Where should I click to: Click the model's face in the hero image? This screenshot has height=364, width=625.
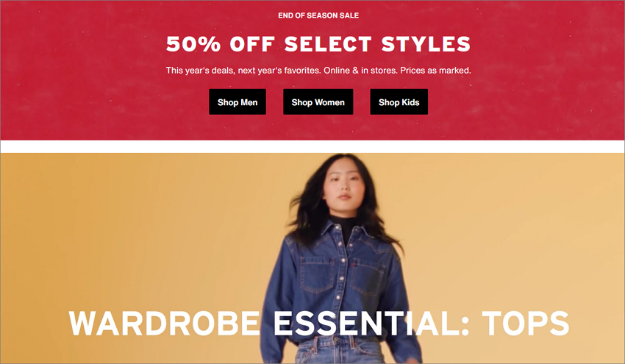[x=343, y=186]
